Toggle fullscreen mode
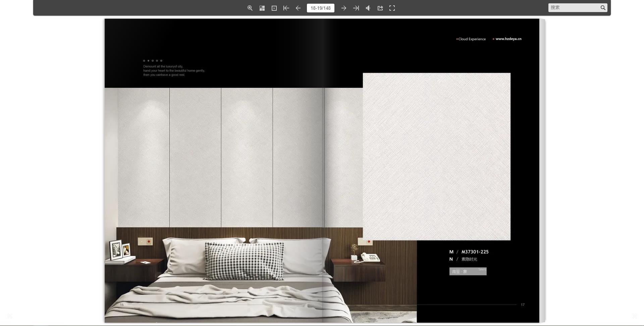Image resolution: width=644 pixels, height=326 pixels. tap(392, 8)
